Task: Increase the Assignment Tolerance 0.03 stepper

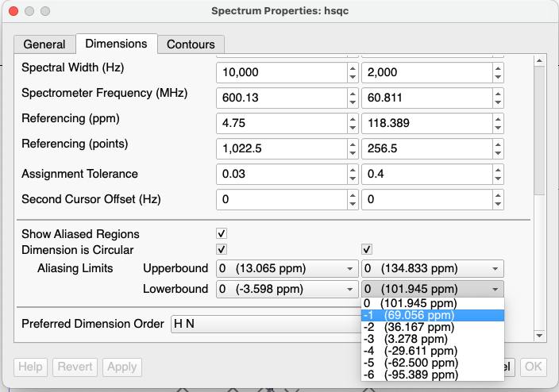Action: point(353,170)
